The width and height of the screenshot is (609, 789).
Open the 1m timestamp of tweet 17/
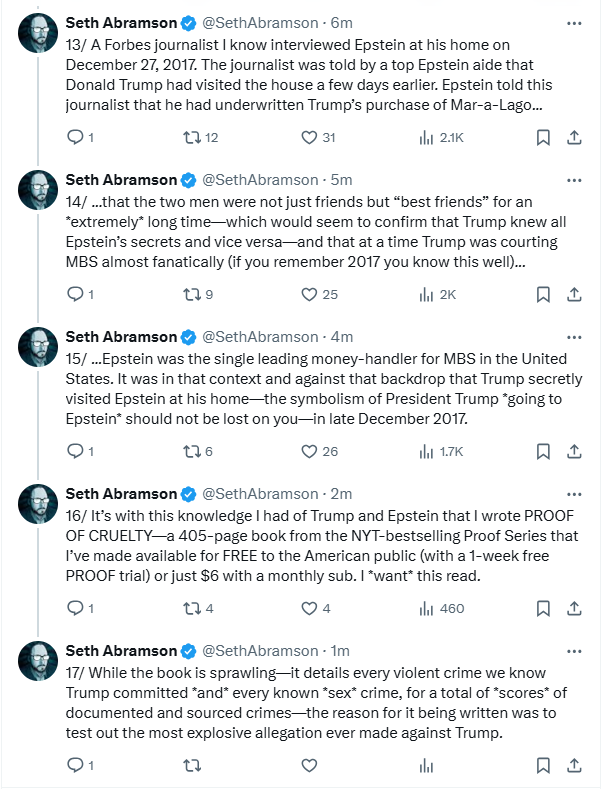(341, 650)
